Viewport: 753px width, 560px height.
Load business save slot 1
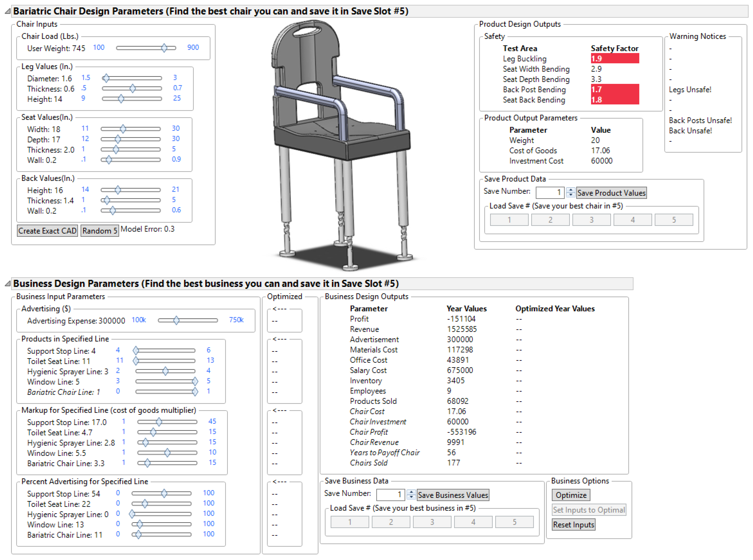pos(350,522)
